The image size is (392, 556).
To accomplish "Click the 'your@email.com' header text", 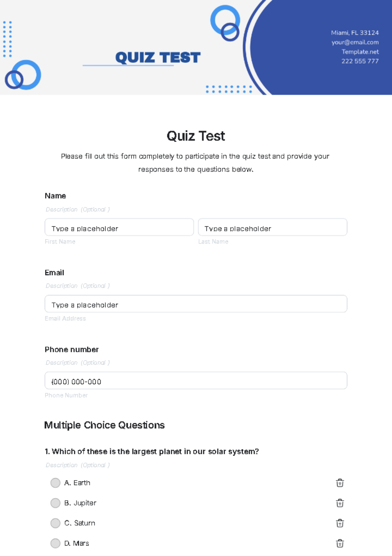I will tap(355, 42).
